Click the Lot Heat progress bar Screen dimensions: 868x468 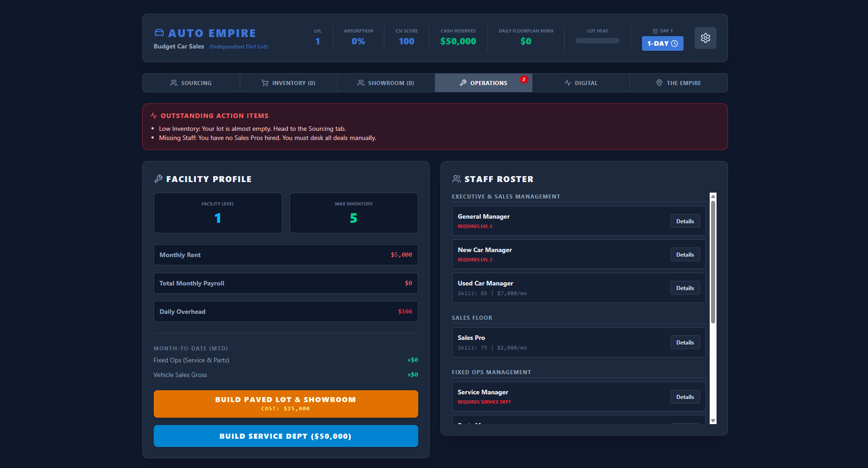pos(598,41)
